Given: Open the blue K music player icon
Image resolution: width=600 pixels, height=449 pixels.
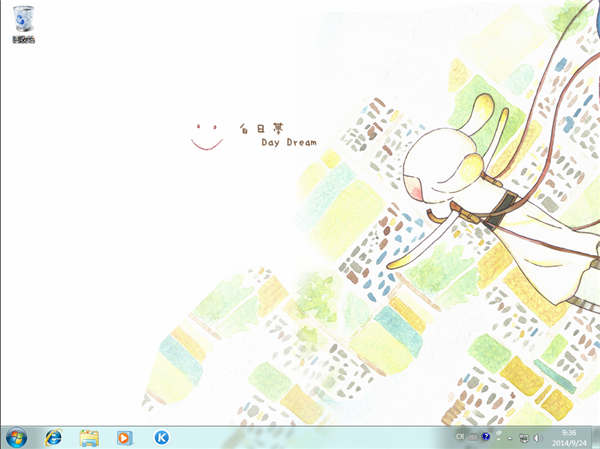Looking at the screenshot, I should [161, 437].
